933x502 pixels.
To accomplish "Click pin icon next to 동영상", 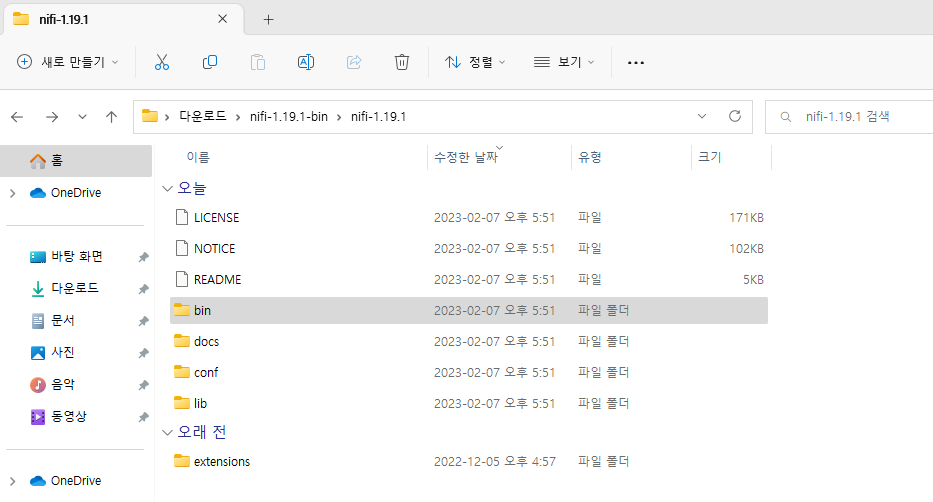I will (x=143, y=418).
